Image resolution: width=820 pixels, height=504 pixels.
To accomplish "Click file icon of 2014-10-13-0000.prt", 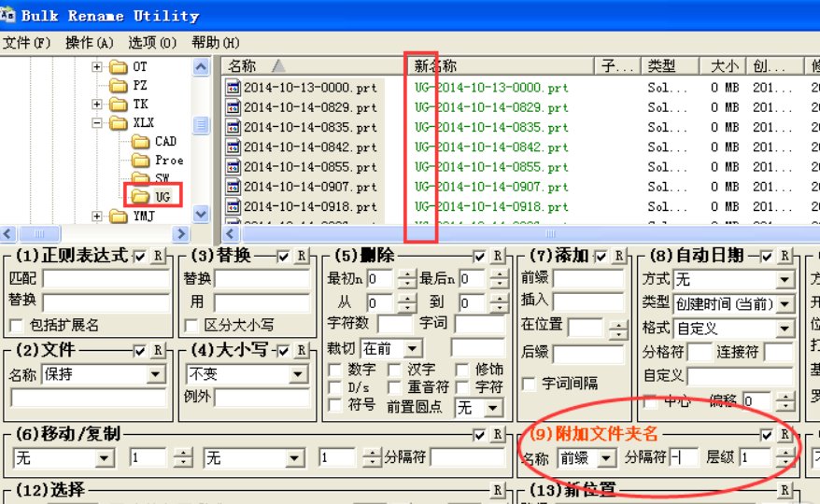I will coord(233,88).
